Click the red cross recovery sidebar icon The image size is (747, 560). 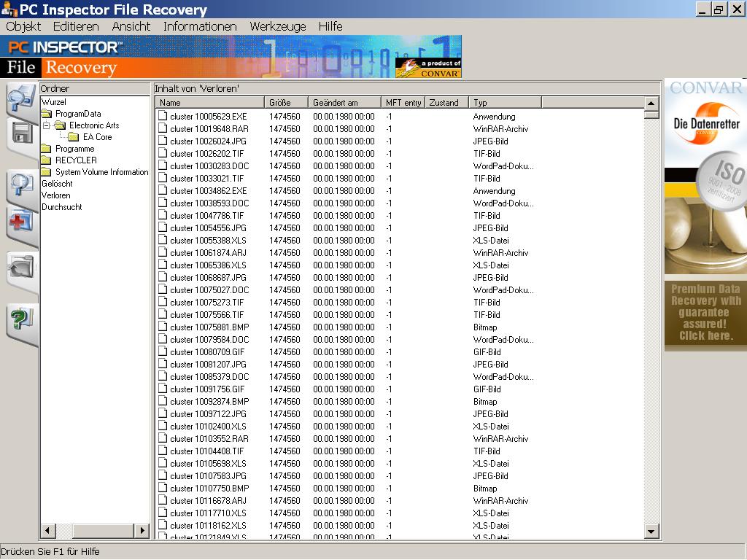click(21, 222)
